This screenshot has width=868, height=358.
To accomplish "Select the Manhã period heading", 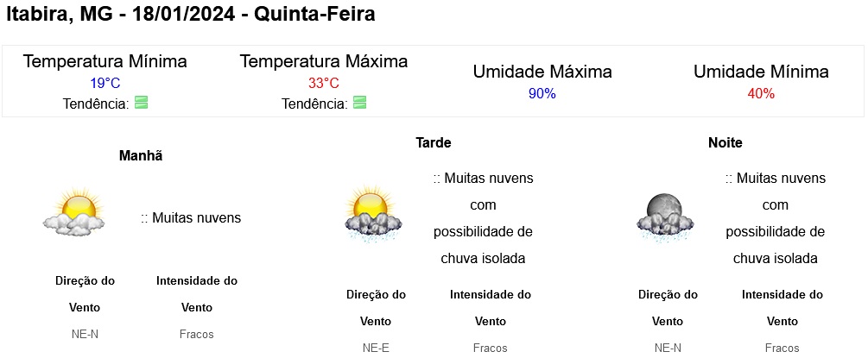I will point(141,156).
